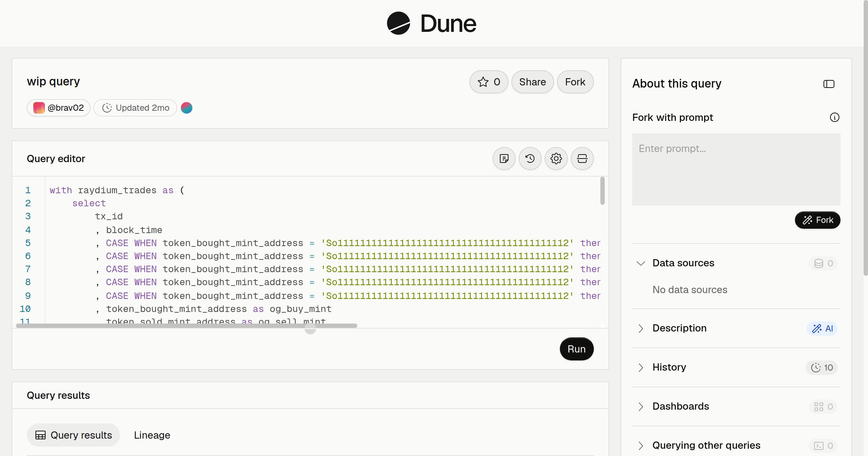
Task: Click the History count badge 10
Action: point(822,367)
